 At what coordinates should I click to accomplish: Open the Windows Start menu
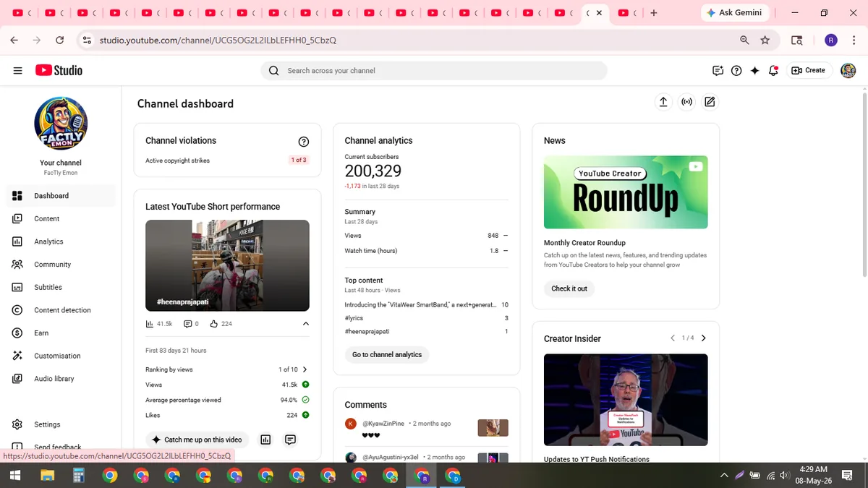[14, 476]
